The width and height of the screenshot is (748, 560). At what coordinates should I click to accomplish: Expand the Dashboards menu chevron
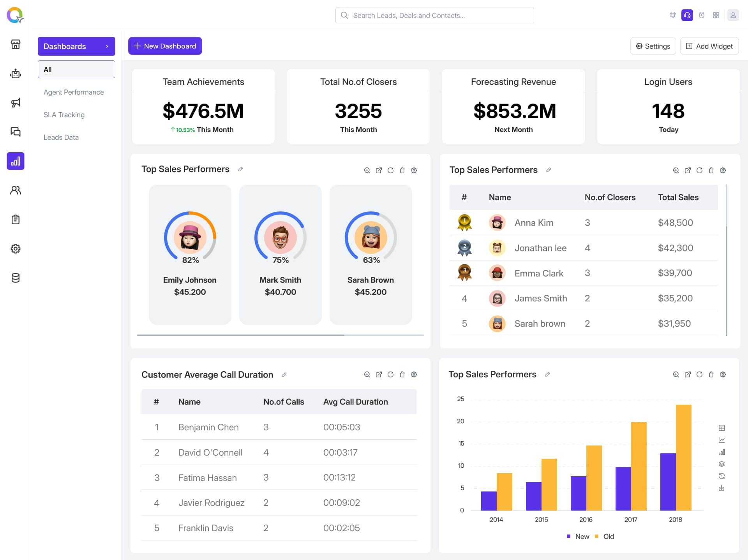pos(107,46)
